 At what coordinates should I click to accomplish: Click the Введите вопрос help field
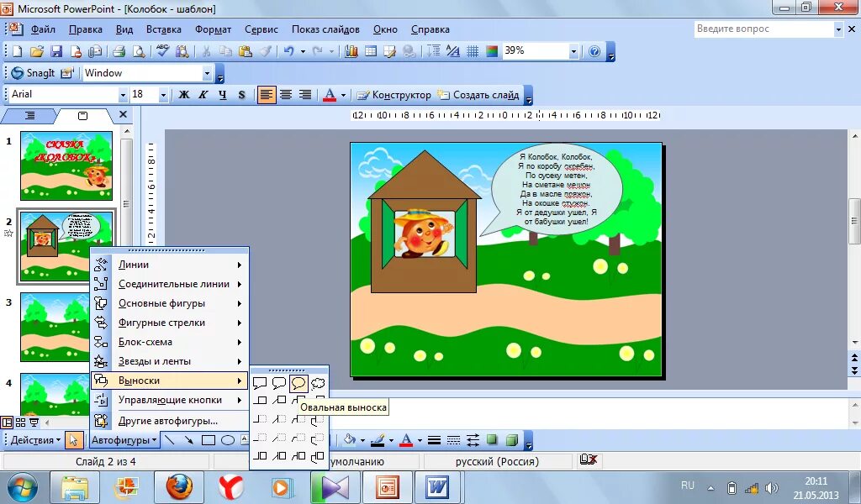pos(763,29)
